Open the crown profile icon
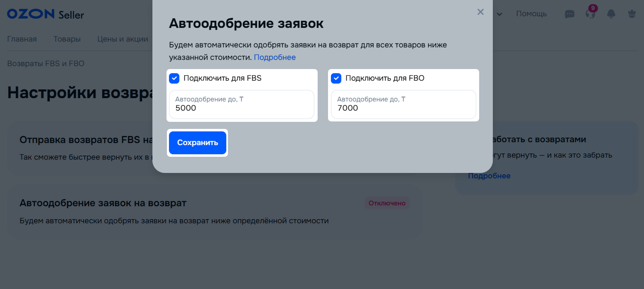 click(x=632, y=14)
